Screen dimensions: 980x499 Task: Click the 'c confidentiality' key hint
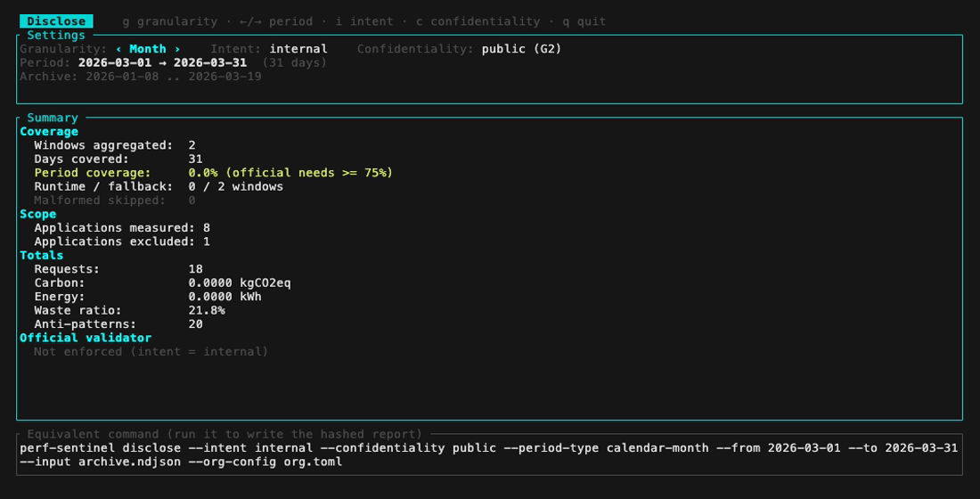(x=478, y=21)
